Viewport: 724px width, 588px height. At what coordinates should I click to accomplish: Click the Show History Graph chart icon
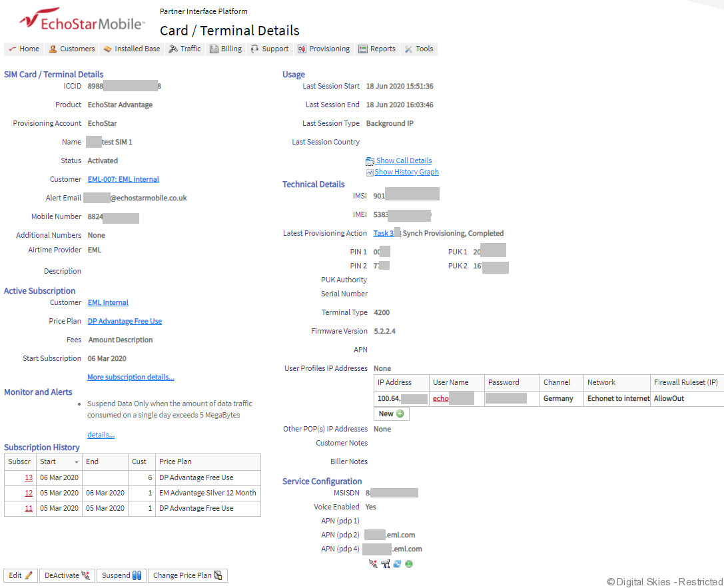click(370, 172)
